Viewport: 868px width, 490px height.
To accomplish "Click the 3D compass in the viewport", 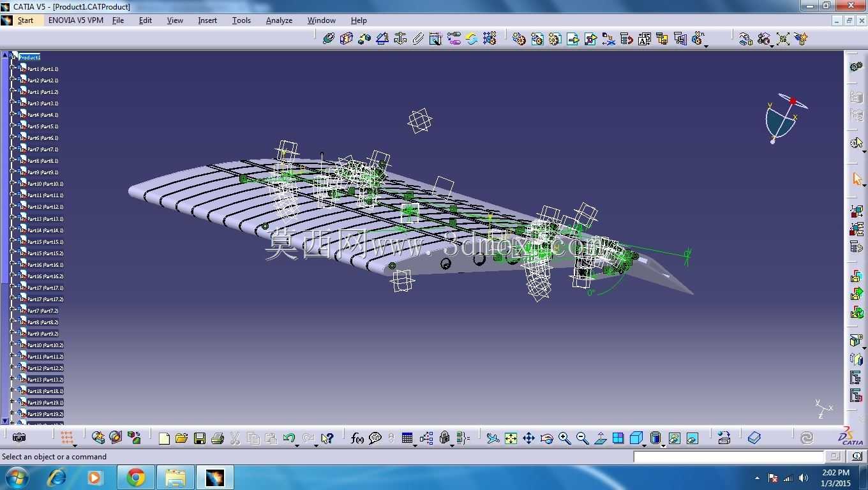I will 786,120.
